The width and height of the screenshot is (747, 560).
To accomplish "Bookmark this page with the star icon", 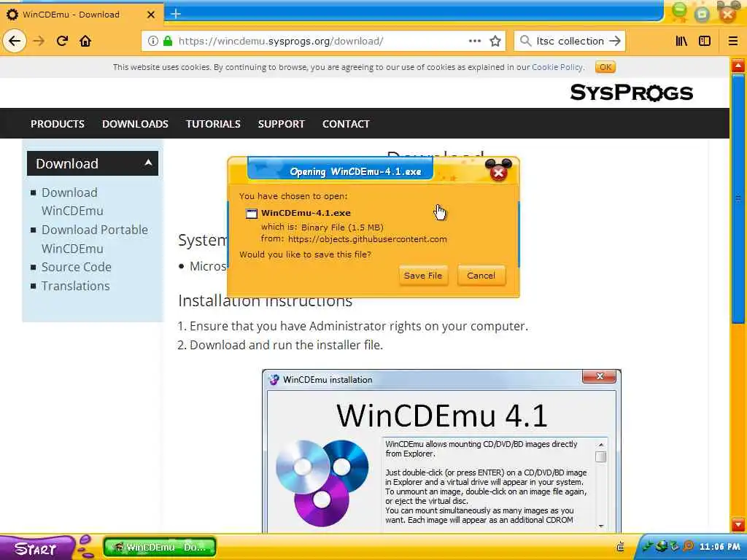I will coord(495,41).
